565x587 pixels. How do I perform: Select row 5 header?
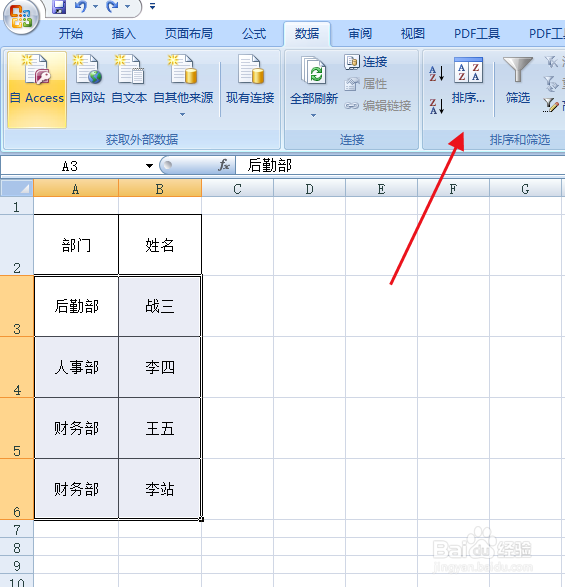(16, 428)
